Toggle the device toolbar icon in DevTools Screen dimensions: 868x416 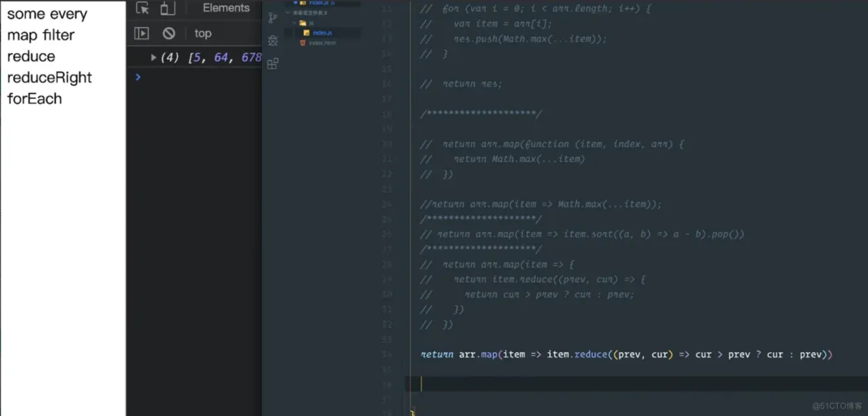(167, 8)
